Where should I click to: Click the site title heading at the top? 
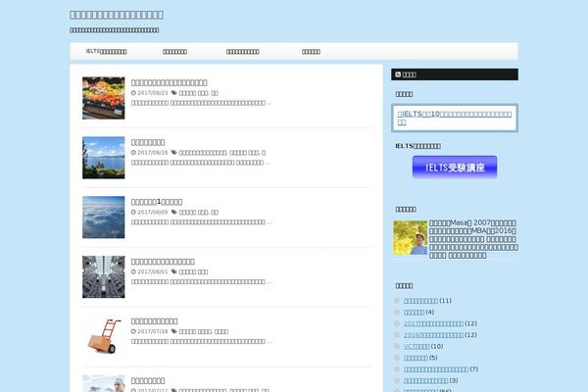pos(117,15)
